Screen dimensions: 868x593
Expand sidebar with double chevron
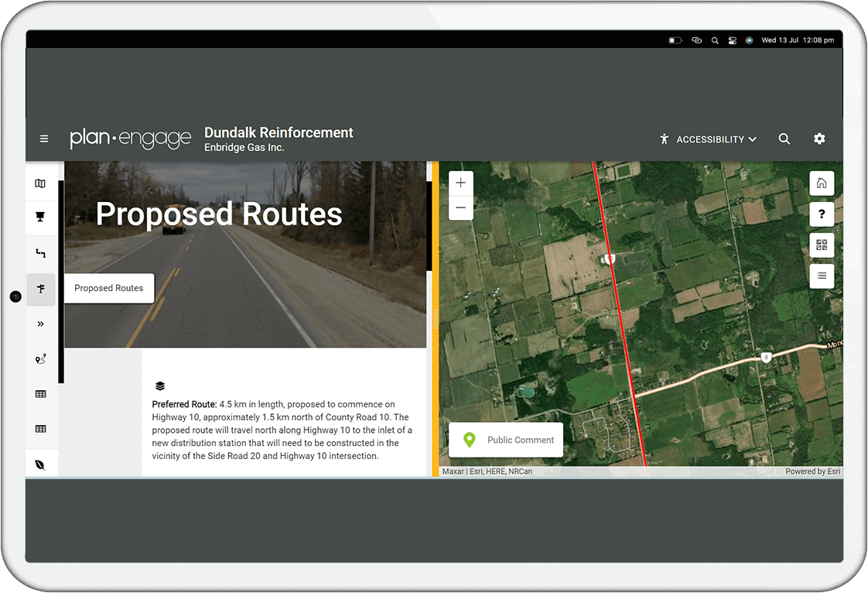[40, 324]
